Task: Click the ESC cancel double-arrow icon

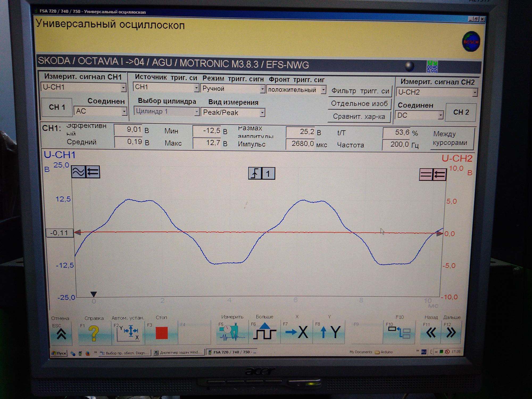Action: (61, 334)
